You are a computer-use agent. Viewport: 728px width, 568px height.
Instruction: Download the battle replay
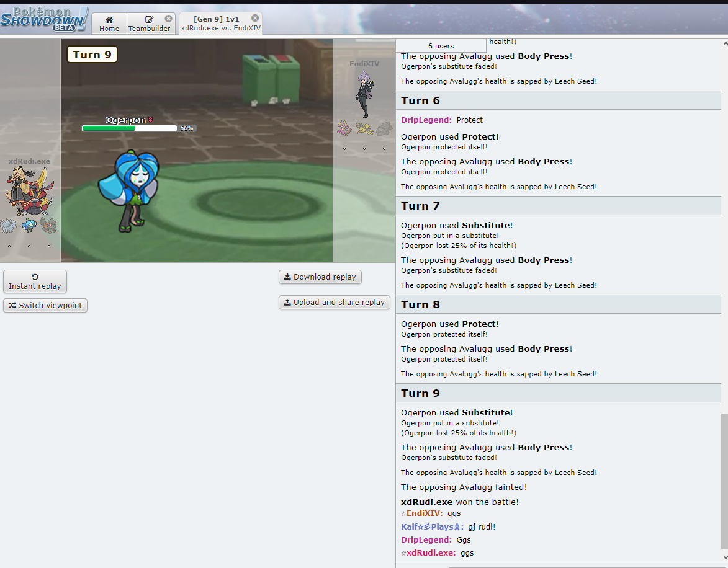click(x=320, y=277)
